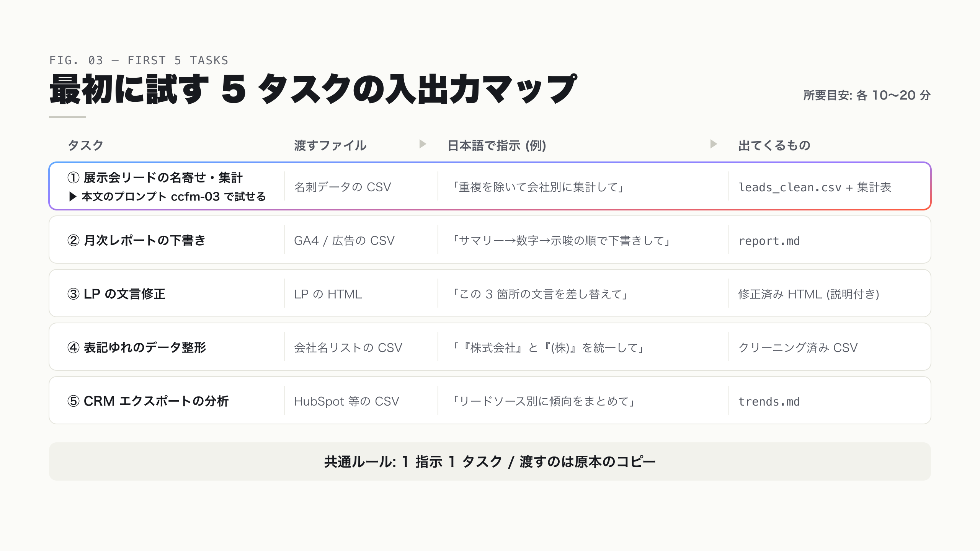Click the HubSpot 等の CSV cell
Viewport: 980px width, 551px height.
click(x=346, y=401)
